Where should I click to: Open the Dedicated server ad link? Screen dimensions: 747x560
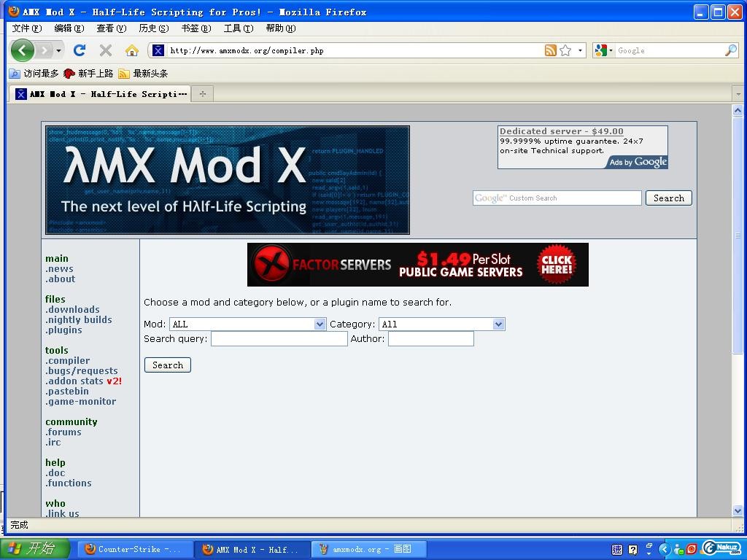coord(561,131)
